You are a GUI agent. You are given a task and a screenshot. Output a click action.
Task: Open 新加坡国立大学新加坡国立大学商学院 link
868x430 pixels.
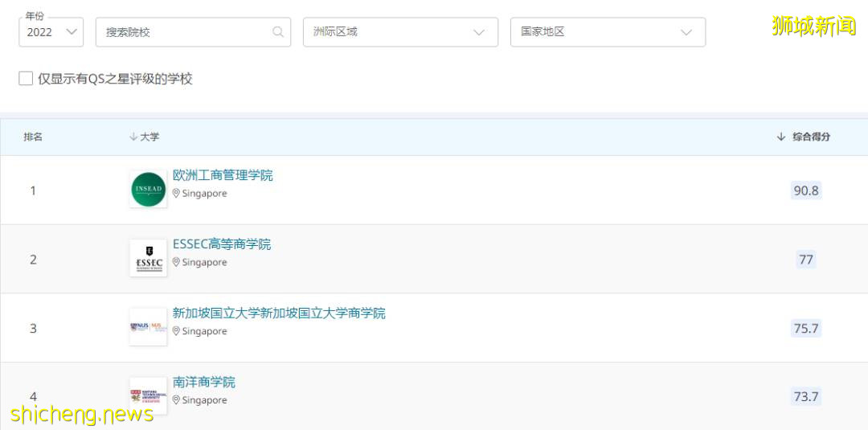pos(279,313)
